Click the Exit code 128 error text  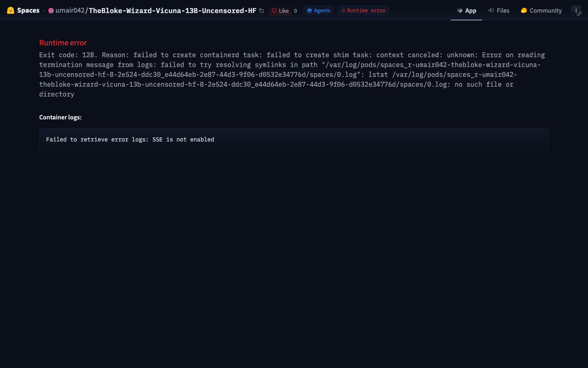(x=292, y=74)
